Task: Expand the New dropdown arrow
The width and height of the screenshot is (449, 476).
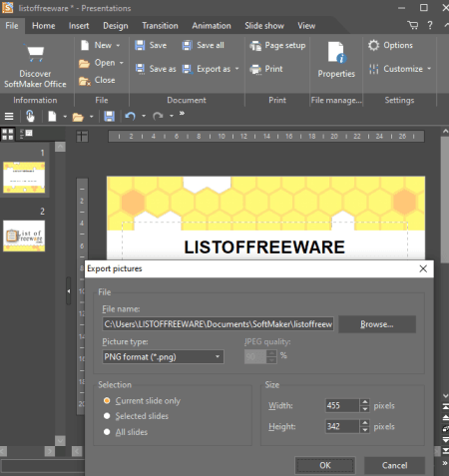Action: coord(118,46)
